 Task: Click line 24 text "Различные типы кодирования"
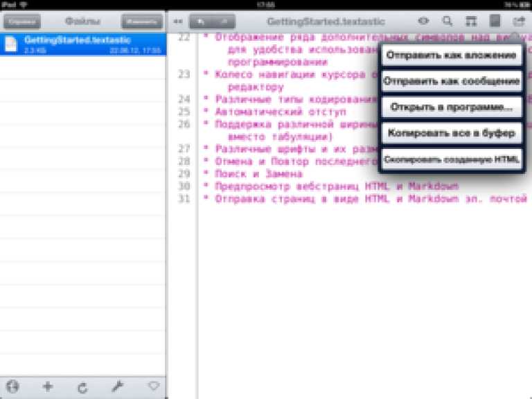click(296, 100)
